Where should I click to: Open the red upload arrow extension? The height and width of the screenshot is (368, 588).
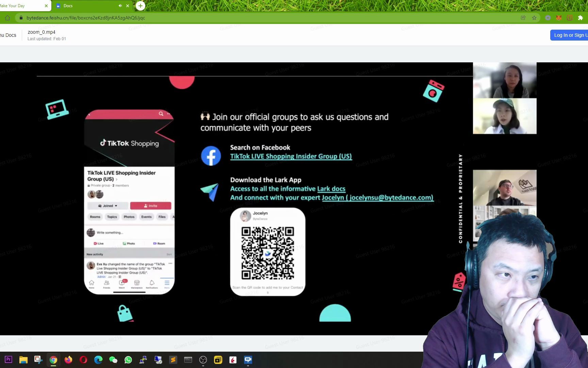point(570,18)
